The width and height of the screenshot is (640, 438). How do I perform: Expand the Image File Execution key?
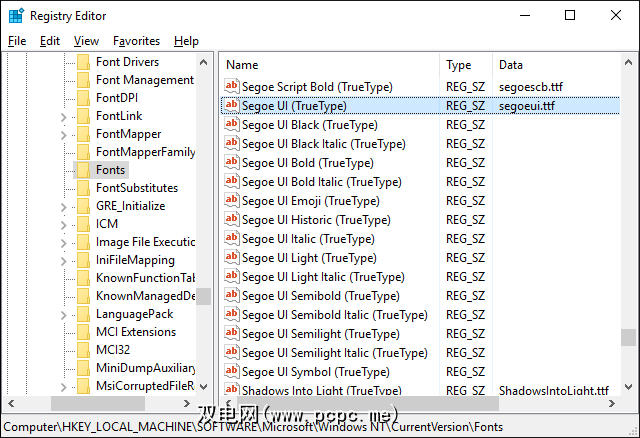click(63, 243)
